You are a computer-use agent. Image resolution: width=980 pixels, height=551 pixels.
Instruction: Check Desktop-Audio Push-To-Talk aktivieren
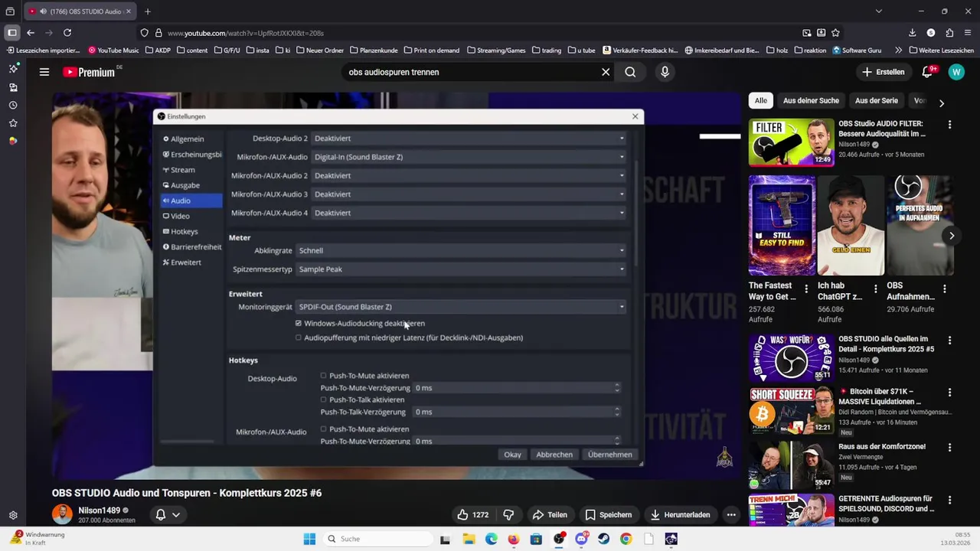tap(323, 399)
